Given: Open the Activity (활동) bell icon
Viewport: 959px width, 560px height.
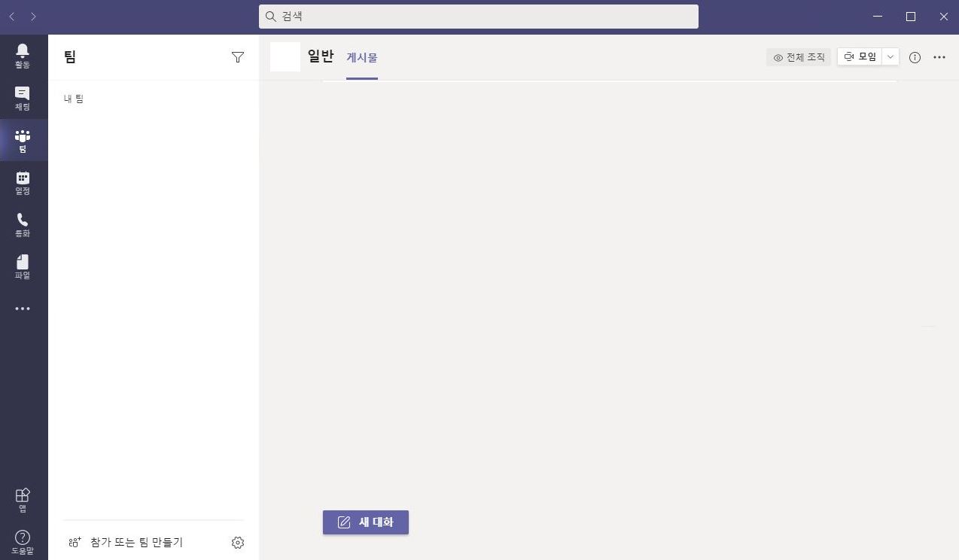Looking at the screenshot, I should coord(23,56).
